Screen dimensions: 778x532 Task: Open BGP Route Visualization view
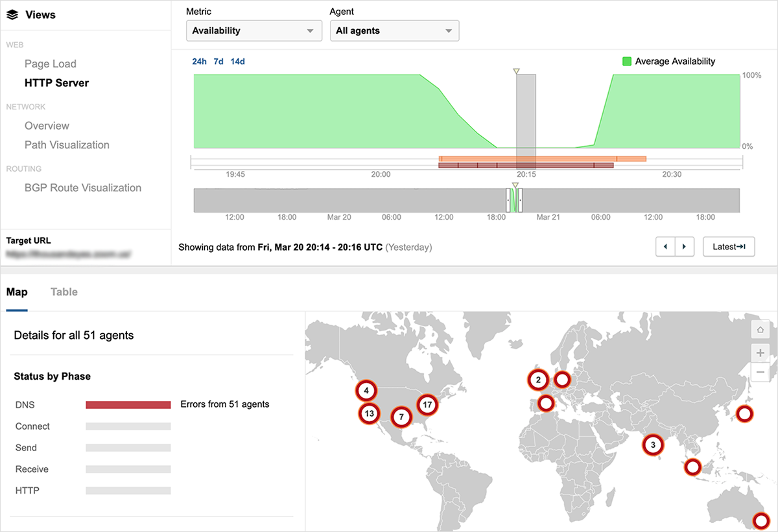click(82, 188)
